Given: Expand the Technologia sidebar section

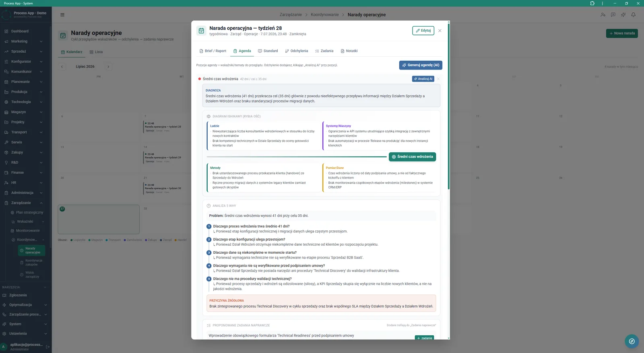Looking at the screenshot, I should click(x=41, y=102).
